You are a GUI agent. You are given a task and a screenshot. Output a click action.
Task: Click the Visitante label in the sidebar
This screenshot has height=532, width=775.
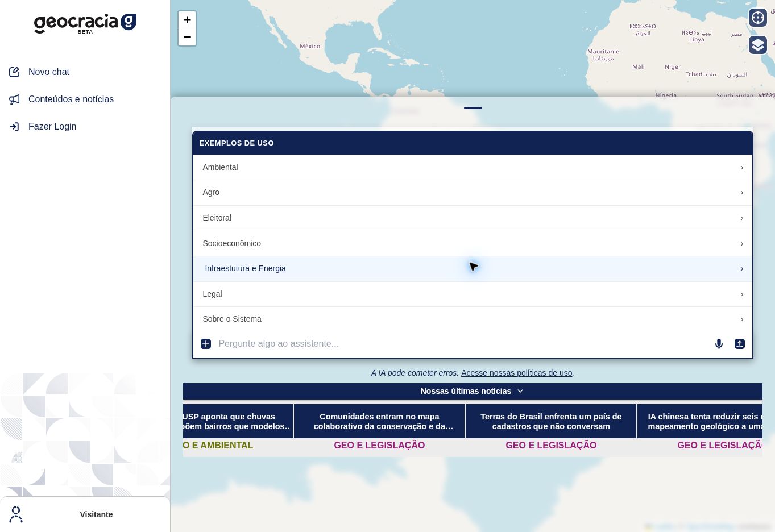coord(96,514)
